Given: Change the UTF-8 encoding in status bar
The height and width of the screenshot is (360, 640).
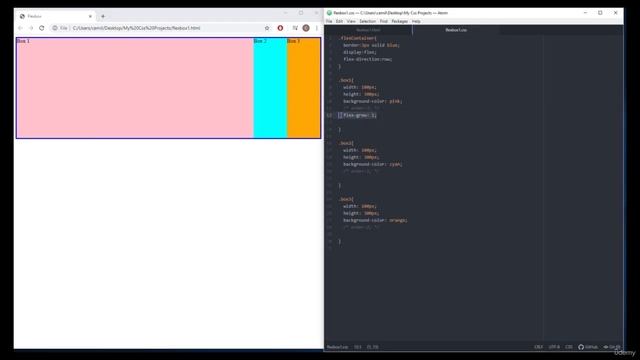Looking at the screenshot, I should click(554, 347).
